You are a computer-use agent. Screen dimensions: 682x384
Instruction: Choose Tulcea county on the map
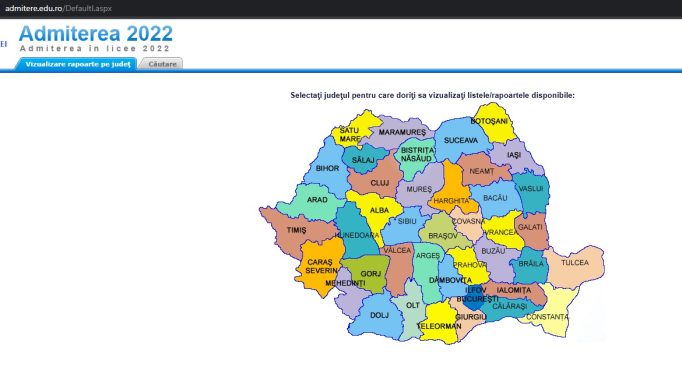pos(575,263)
